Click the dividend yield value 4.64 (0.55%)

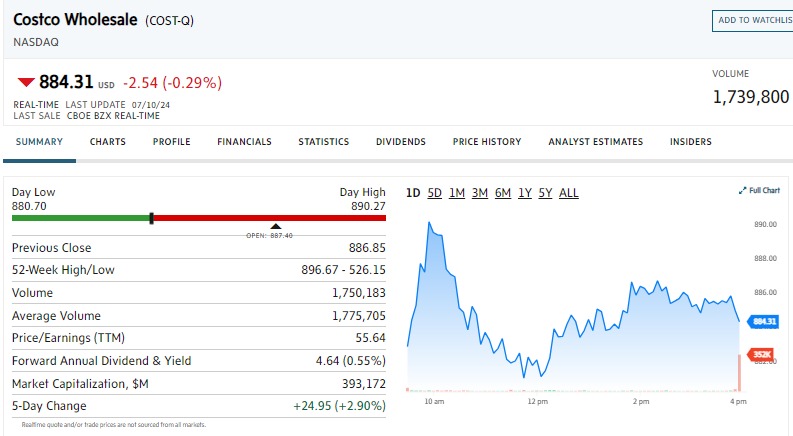pos(350,361)
